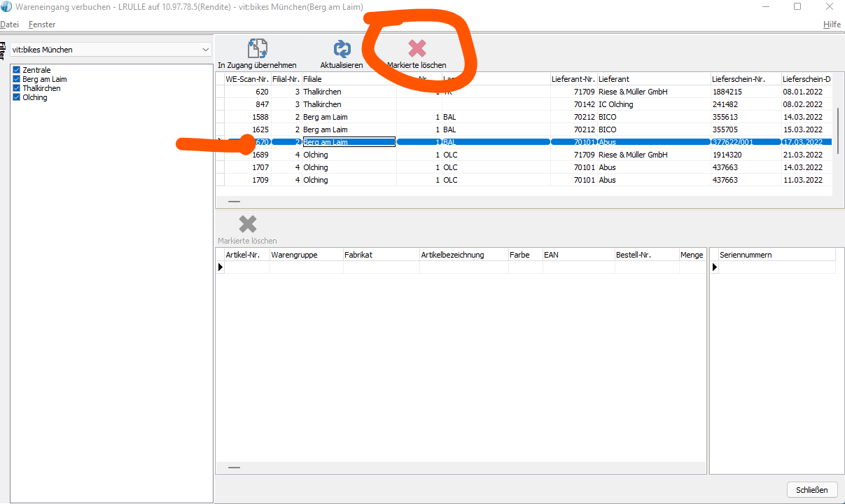845x504 pixels.
Task: Click the Riese & Müller GmbH cell for 1884215
Action: 653,92
